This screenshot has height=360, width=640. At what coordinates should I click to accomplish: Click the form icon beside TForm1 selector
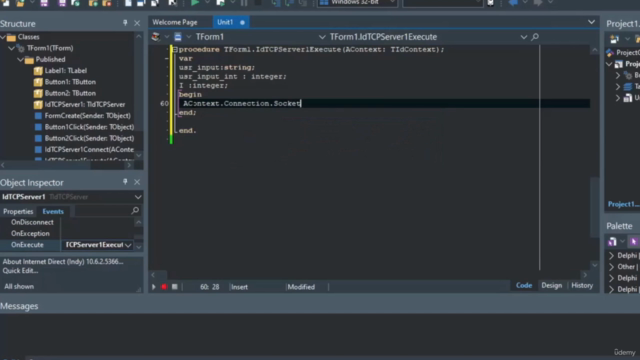click(x=178, y=37)
